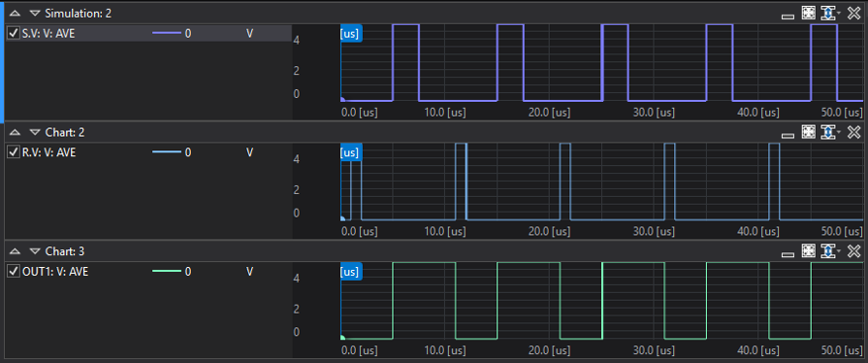Collapse Chart: 2 with the down triangle
The image size is (868, 363).
tap(36, 132)
